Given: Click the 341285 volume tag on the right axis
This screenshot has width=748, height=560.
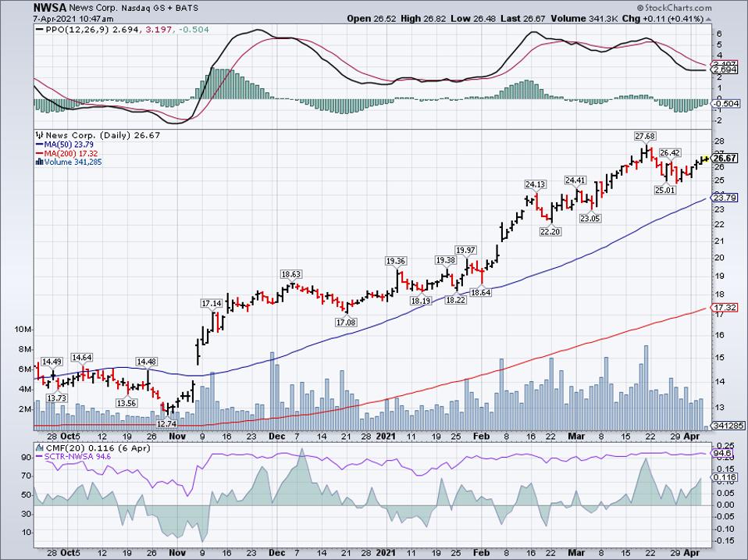Looking at the screenshot, I should pos(728,426).
